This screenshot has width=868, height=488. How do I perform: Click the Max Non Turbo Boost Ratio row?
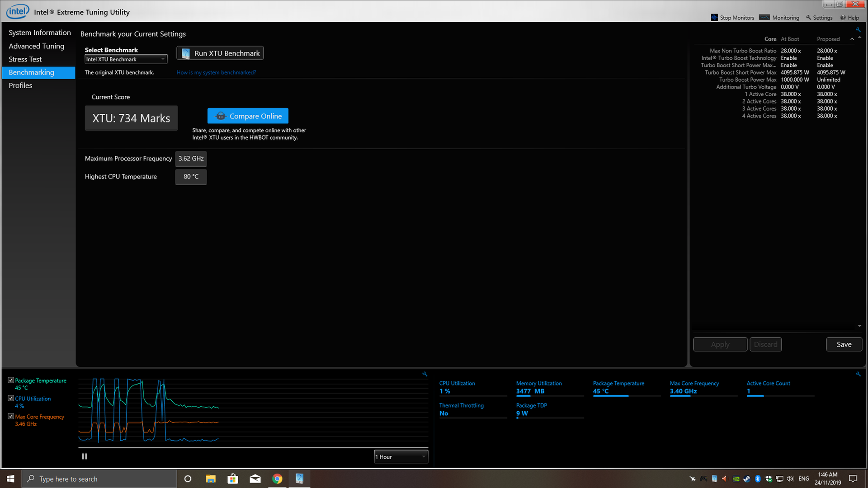point(773,51)
